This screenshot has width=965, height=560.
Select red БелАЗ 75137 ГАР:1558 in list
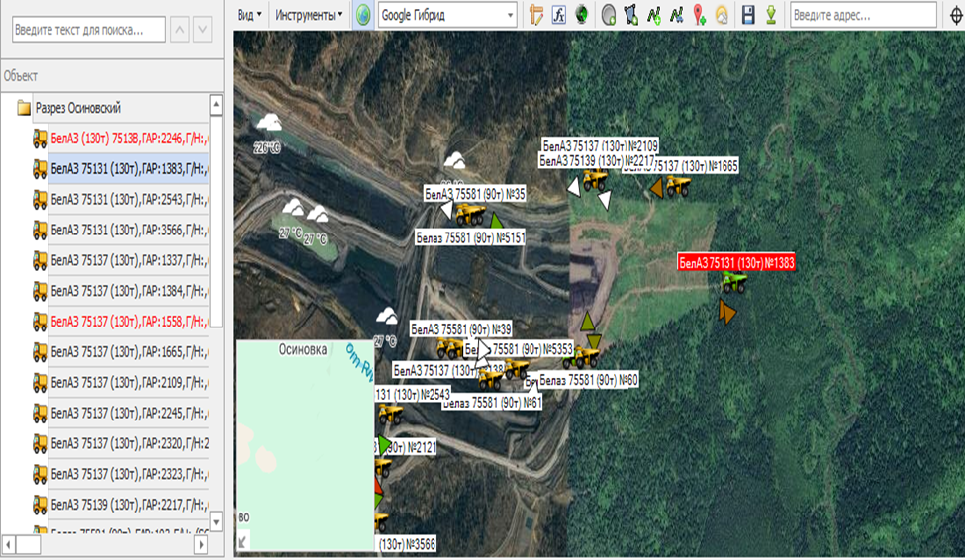(129, 322)
